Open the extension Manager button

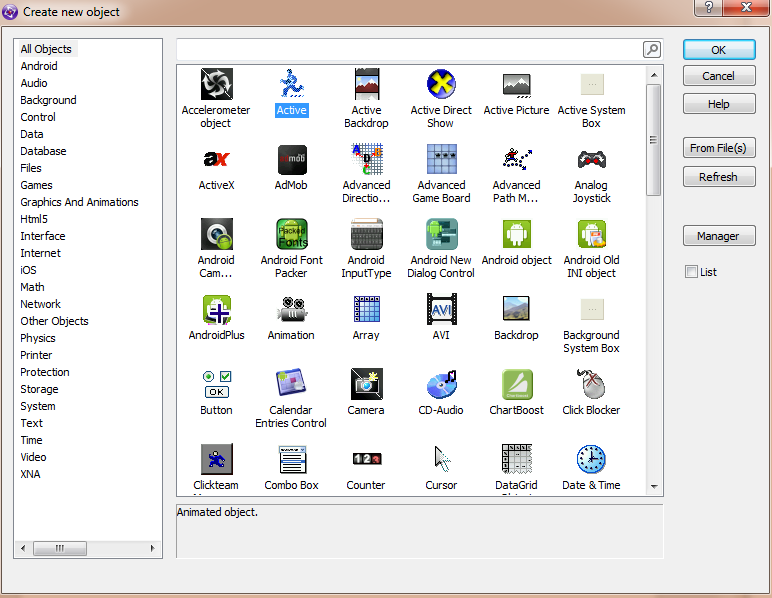(x=719, y=236)
